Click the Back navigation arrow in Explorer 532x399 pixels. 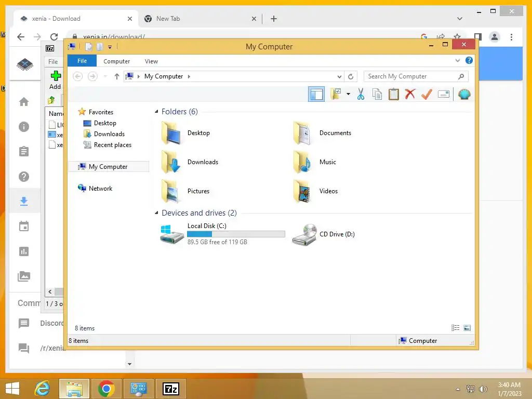point(78,76)
